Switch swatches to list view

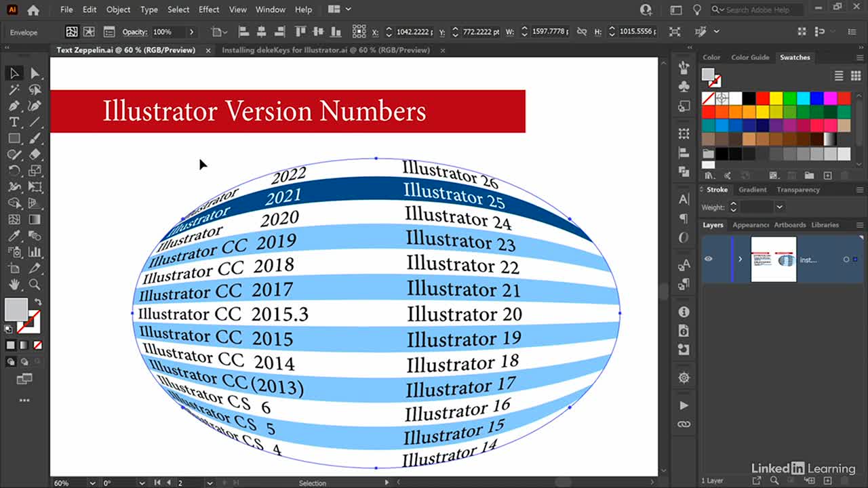(839, 76)
